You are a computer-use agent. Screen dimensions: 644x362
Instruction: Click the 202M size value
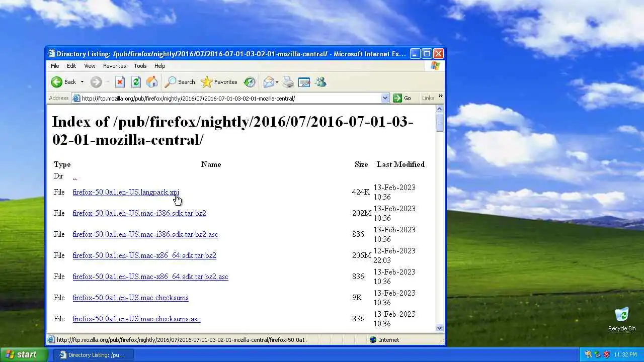362,213
